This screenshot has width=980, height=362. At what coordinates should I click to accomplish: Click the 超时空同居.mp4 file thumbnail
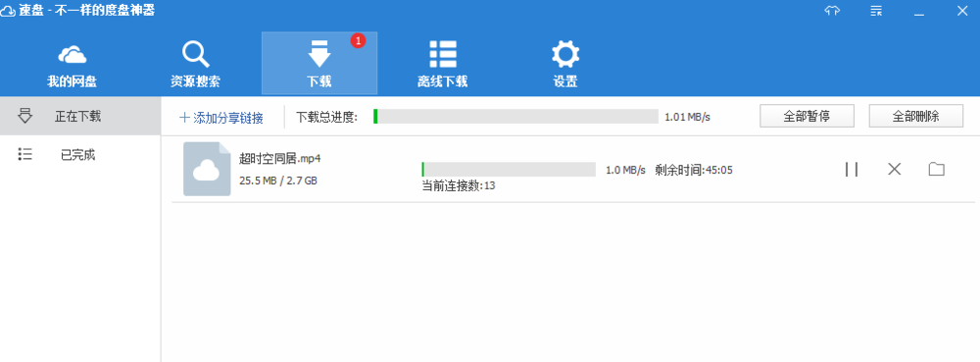click(x=207, y=169)
